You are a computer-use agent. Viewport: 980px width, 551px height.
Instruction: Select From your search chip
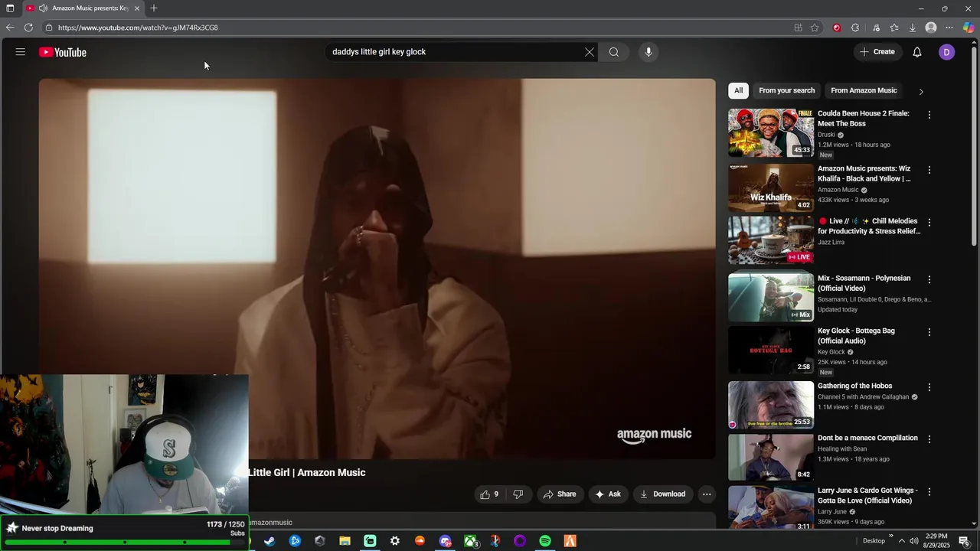[x=786, y=90]
